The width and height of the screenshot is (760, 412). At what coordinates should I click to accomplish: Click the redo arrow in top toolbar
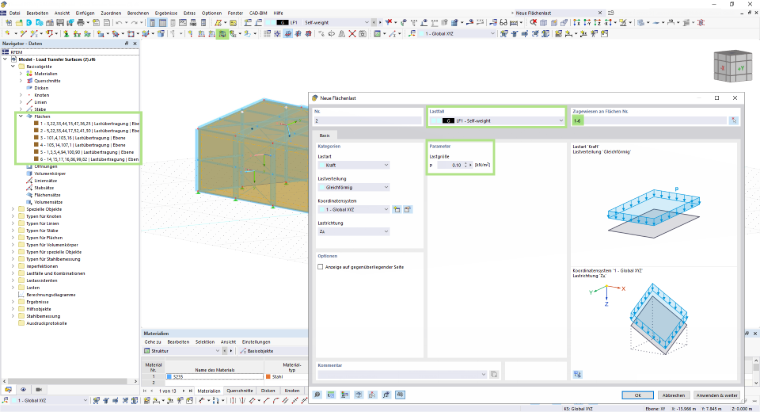click(x=134, y=23)
